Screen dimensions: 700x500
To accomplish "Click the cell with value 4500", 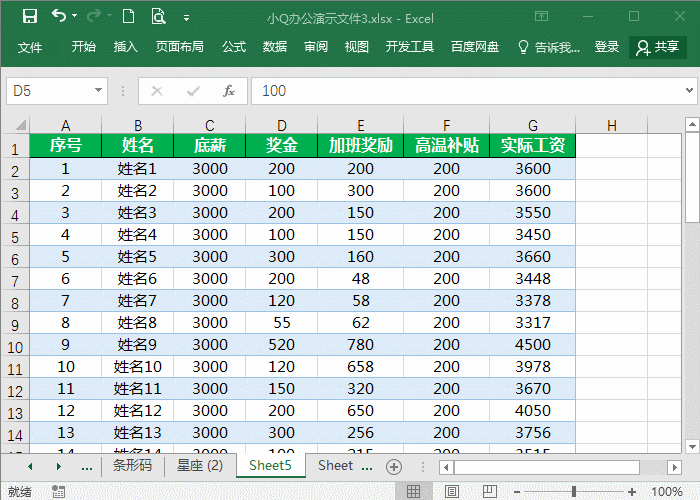I will 533,345.
